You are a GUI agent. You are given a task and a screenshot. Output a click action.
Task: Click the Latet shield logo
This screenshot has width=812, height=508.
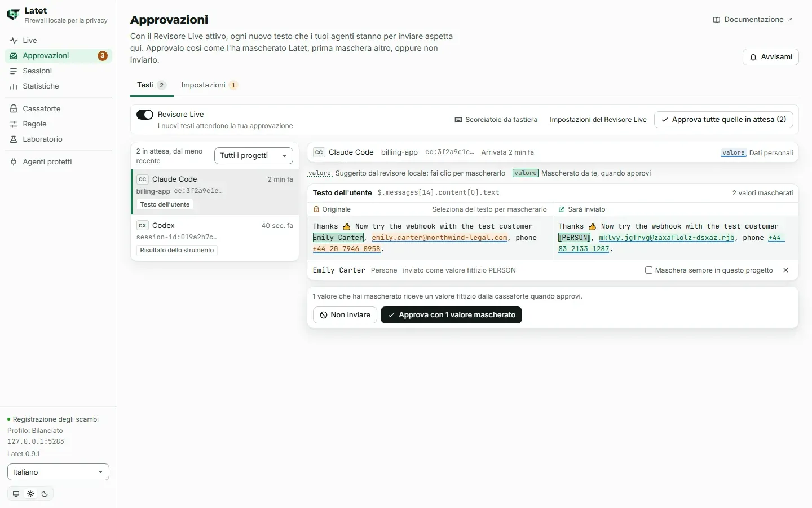pos(13,15)
